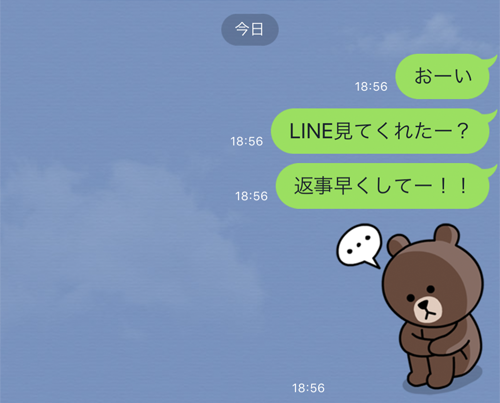Image resolution: width=500 pixels, height=403 pixels.
Task: Click the three dots inside sticker bubble
Action: [x=359, y=244]
